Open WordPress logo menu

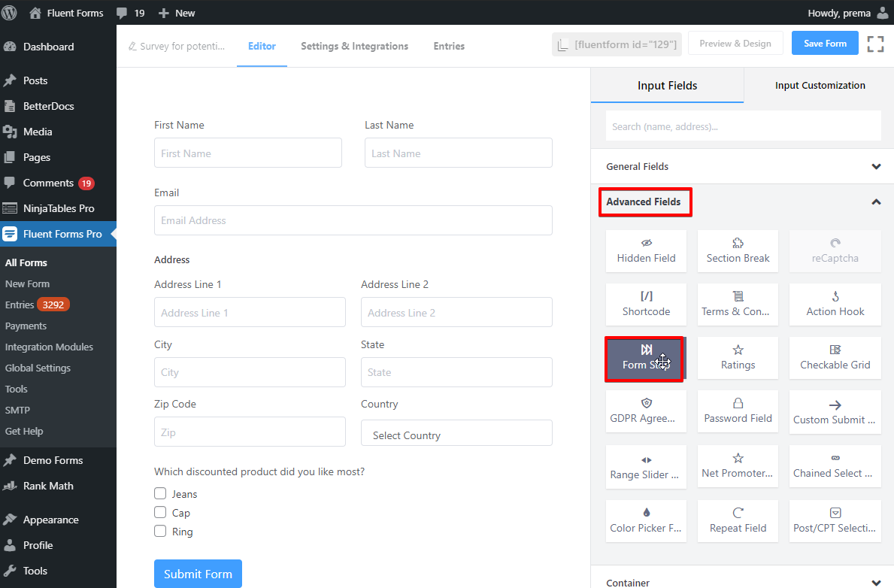pyautogui.click(x=9, y=13)
